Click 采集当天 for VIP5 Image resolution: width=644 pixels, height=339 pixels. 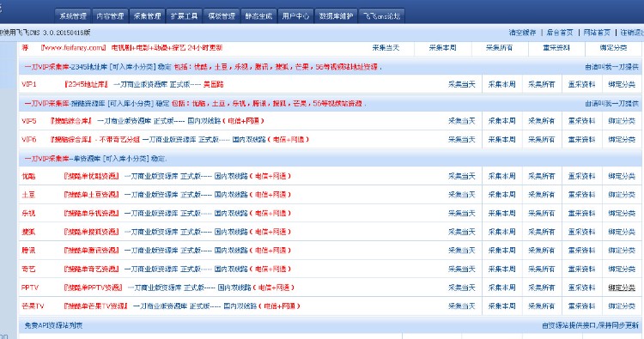point(462,121)
